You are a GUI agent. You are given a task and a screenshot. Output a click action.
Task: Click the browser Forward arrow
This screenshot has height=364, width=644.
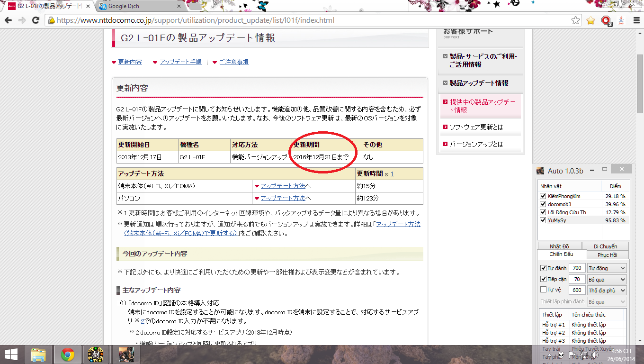(x=22, y=20)
